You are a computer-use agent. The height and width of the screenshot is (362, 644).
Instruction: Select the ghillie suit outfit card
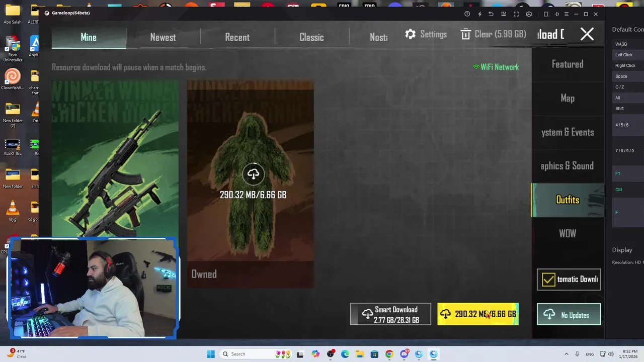pos(251,185)
